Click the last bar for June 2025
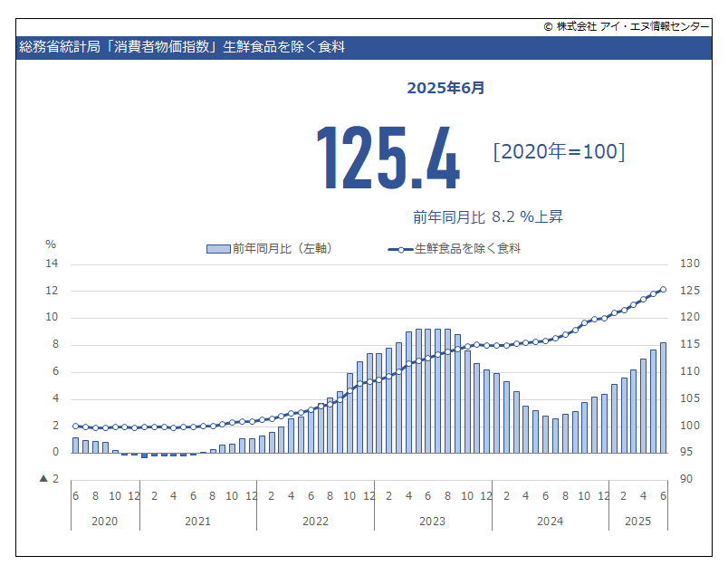The image size is (728, 575). click(663, 398)
